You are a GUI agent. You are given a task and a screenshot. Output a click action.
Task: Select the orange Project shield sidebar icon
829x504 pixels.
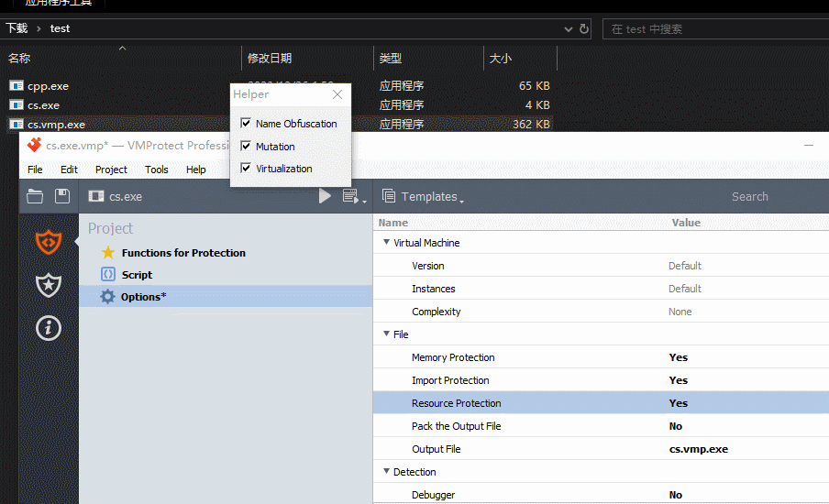[49, 242]
